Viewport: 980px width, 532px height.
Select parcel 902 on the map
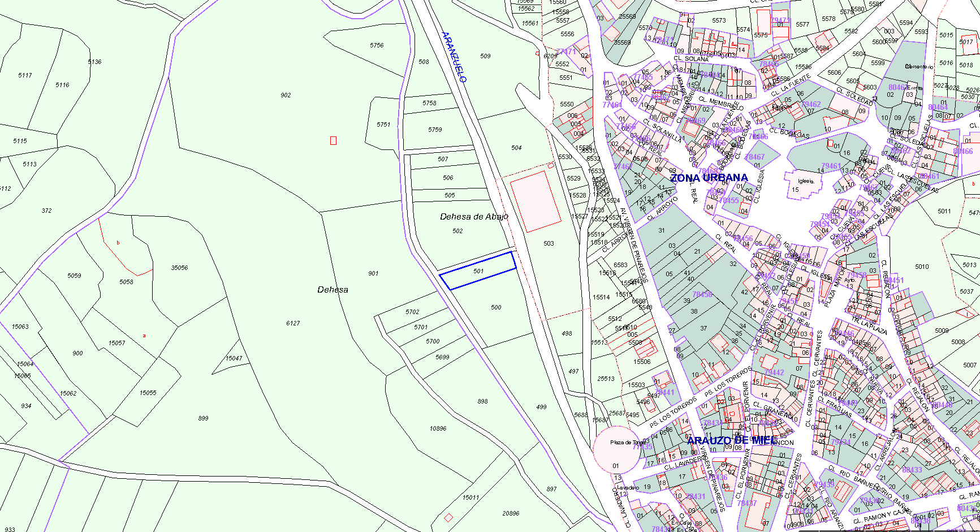pyautogui.click(x=286, y=96)
